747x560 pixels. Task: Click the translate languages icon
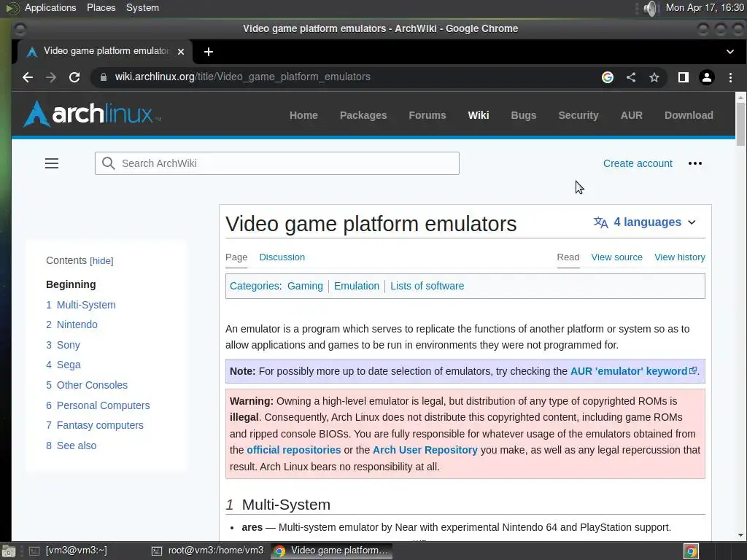[600, 222]
